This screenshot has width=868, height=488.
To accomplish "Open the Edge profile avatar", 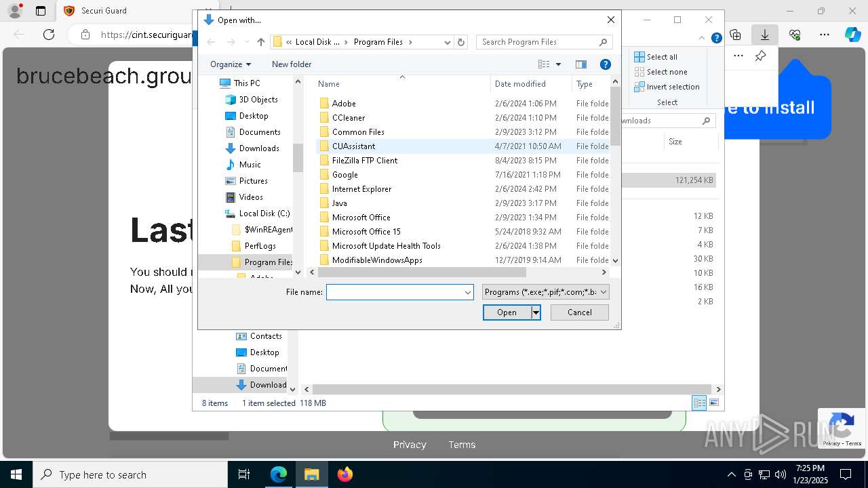I will click(x=15, y=11).
